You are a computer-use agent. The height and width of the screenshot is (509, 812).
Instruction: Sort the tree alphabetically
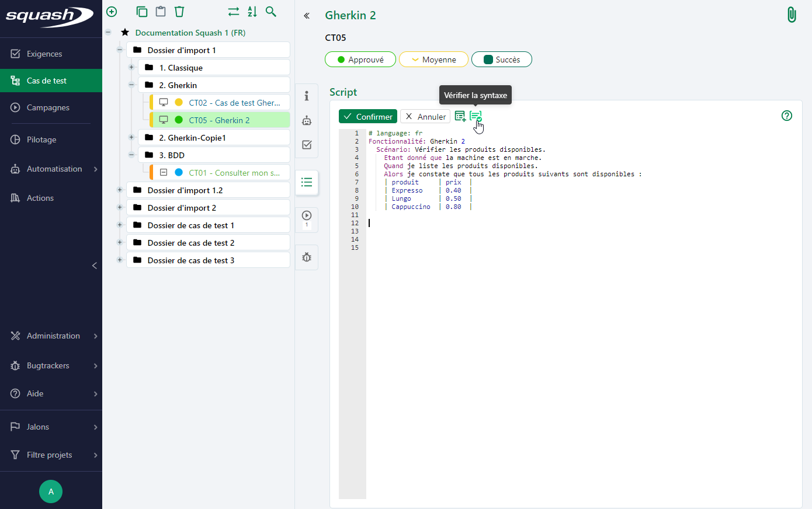[x=252, y=12]
